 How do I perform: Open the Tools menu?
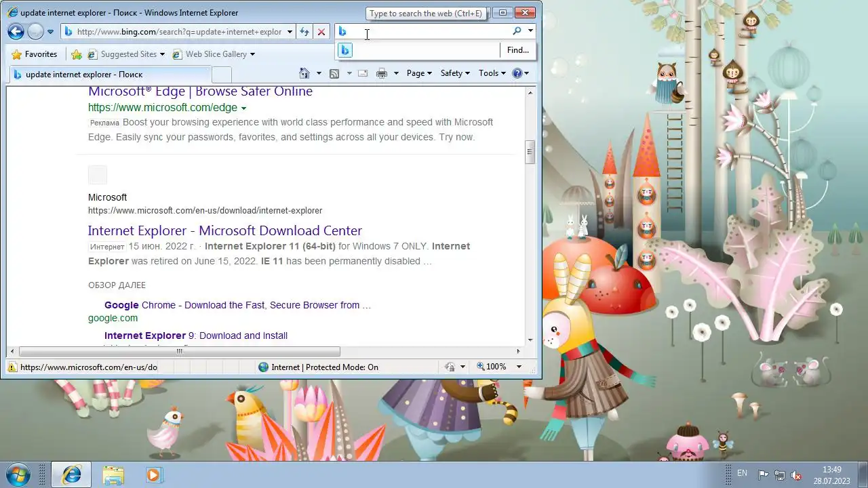pos(492,73)
